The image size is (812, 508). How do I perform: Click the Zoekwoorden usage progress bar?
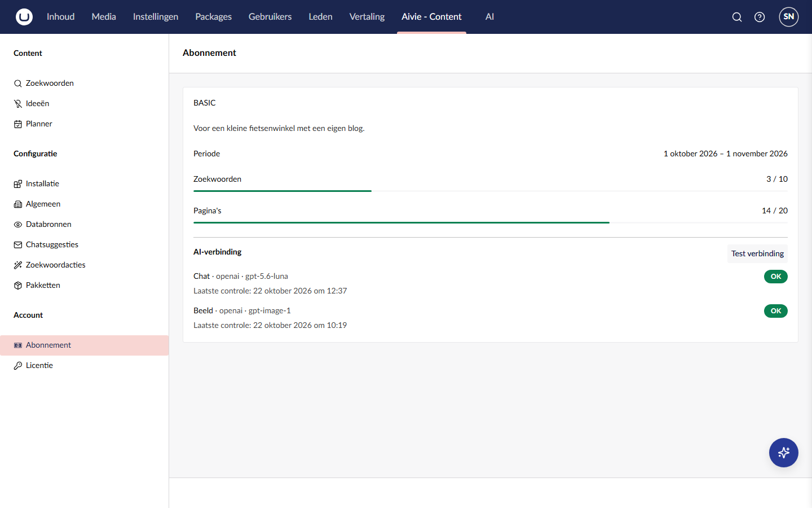[x=491, y=191]
